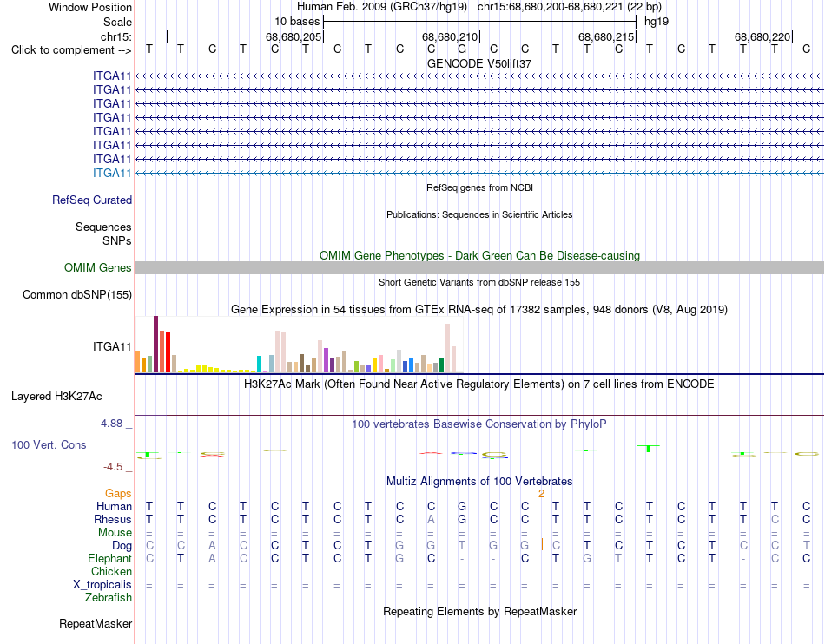
Task: Click the Sequences label in the Publications track
Action: pos(103,227)
